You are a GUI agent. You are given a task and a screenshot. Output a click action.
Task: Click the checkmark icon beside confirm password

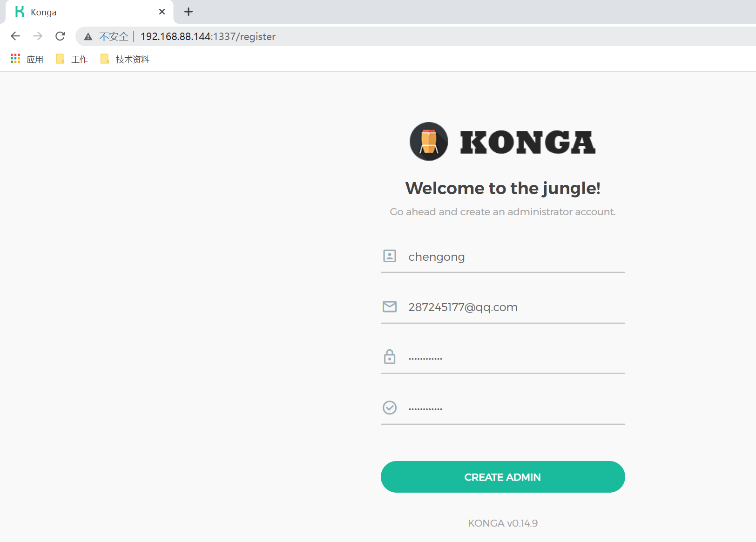(390, 407)
